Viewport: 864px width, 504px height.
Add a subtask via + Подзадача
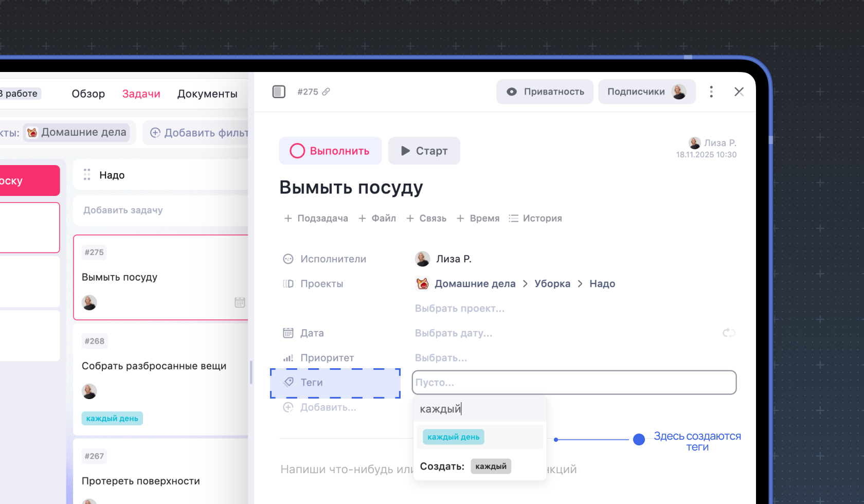tap(316, 218)
